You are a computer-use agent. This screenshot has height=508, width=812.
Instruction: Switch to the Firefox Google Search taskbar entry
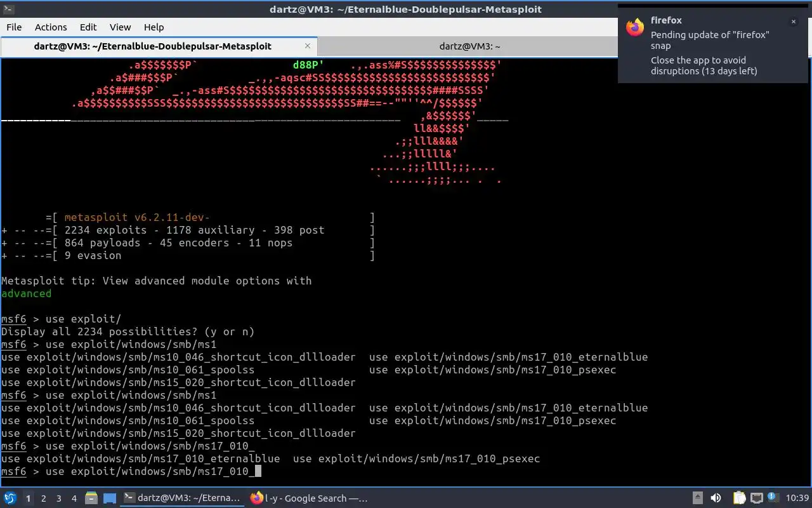click(x=310, y=498)
